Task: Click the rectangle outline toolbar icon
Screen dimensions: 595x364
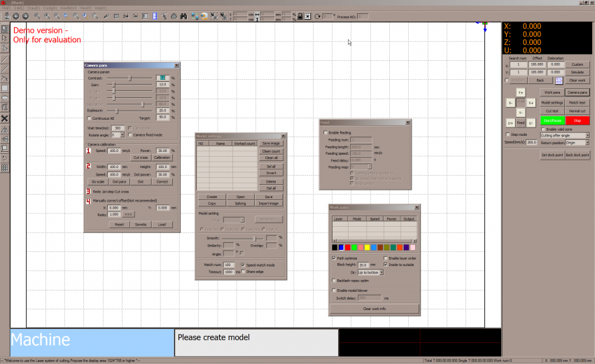Action: pos(116,16)
